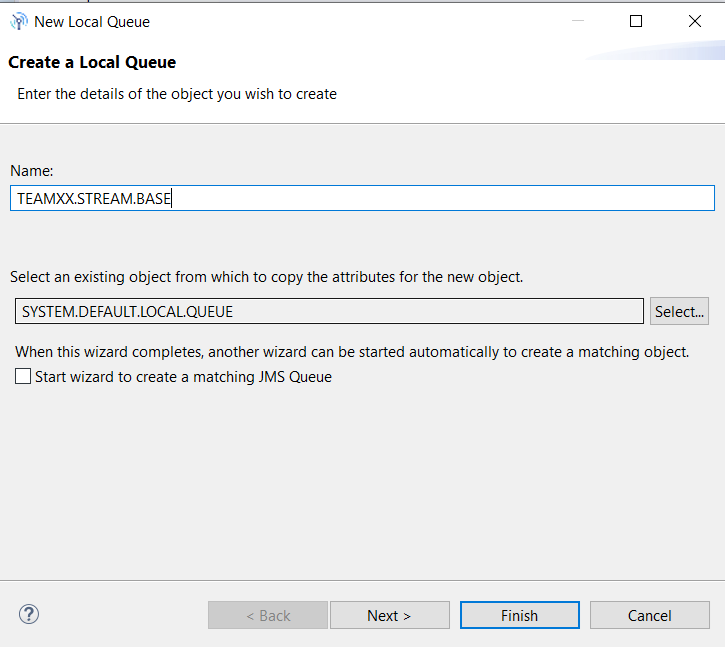The width and height of the screenshot is (725, 647).
Task: Click the 'Name:' label
Action: click(x=32, y=171)
